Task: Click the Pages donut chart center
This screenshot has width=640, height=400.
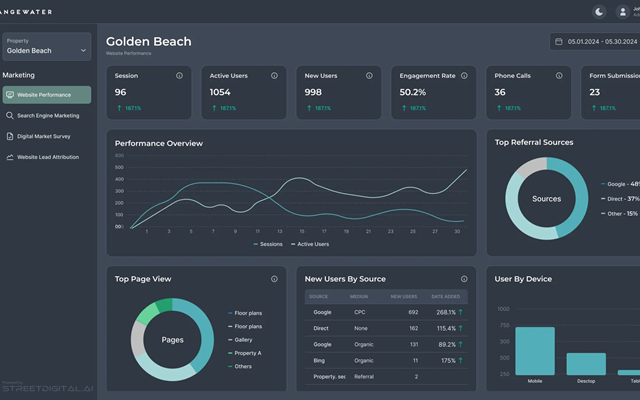Action: pyautogui.click(x=172, y=340)
